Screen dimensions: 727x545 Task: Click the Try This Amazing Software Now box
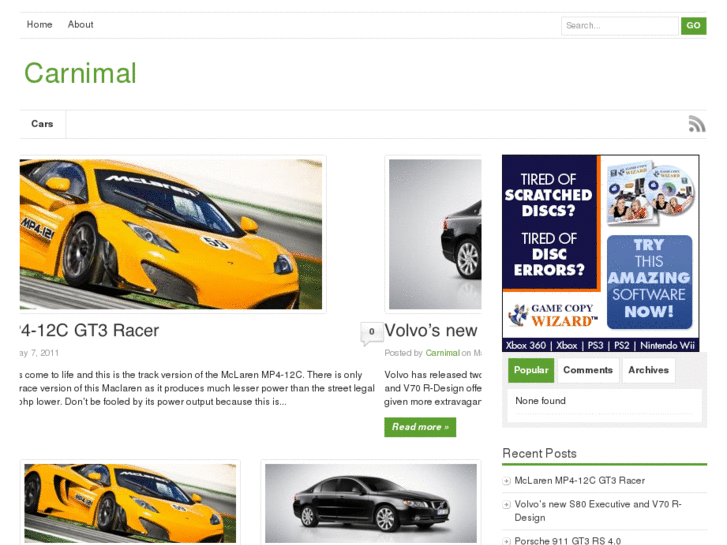[x=650, y=282]
